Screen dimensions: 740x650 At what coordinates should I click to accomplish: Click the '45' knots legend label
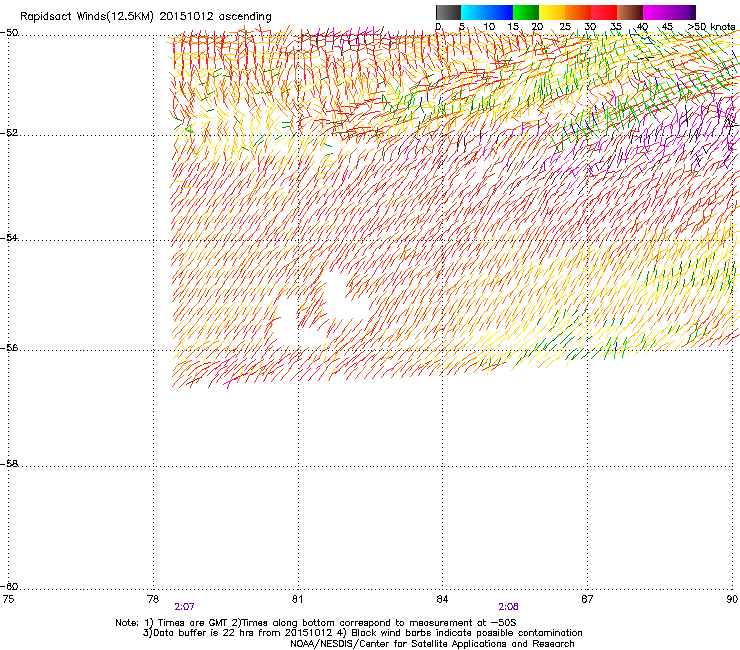point(667,27)
